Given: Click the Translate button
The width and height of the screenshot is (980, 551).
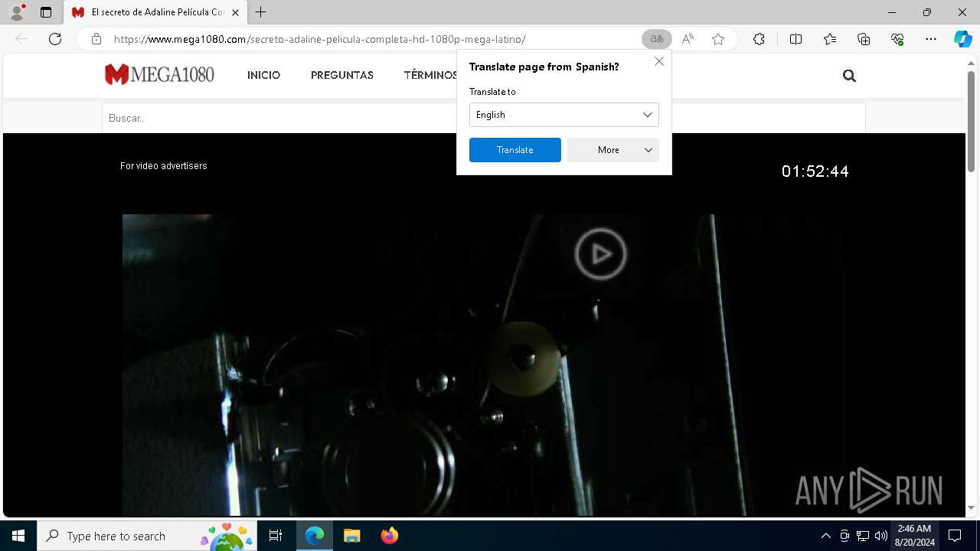Looking at the screenshot, I should click(514, 150).
